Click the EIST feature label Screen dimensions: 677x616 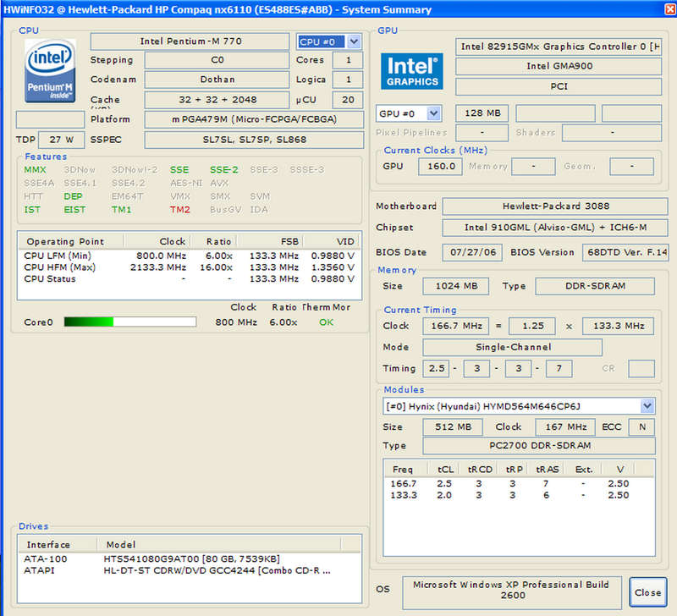[74, 210]
